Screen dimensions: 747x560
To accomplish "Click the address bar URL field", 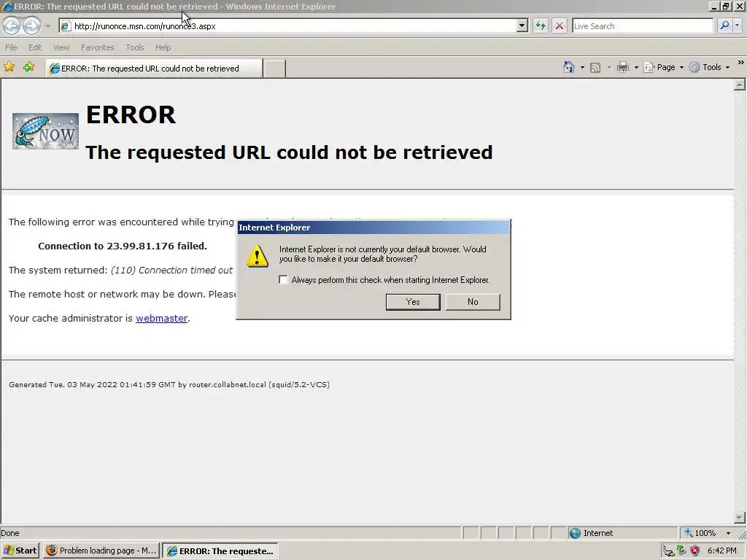I will click(287, 26).
